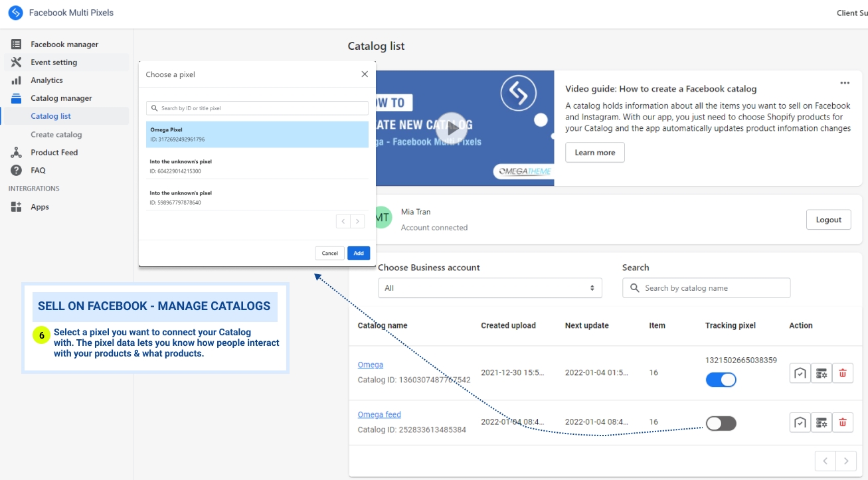Open the three-dot menu on video guide card
The height and width of the screenshot is (480, 868).
click(845, 83)
